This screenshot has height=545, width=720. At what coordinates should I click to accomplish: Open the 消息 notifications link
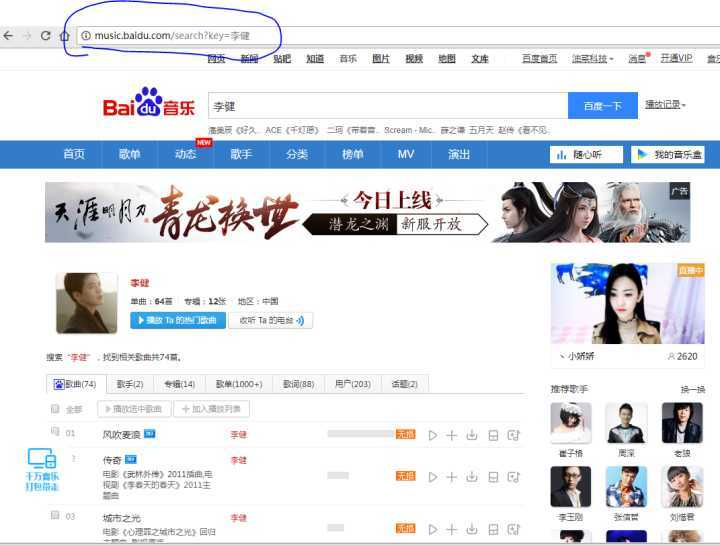click(x=638, y=59)
